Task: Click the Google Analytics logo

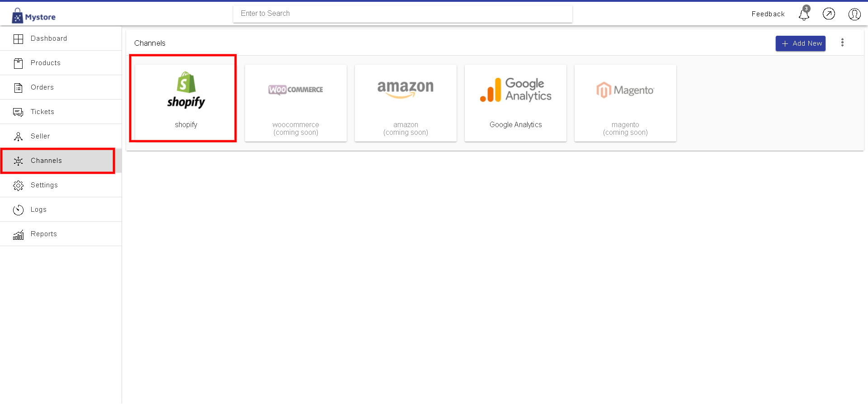Action: click(515, 90)
